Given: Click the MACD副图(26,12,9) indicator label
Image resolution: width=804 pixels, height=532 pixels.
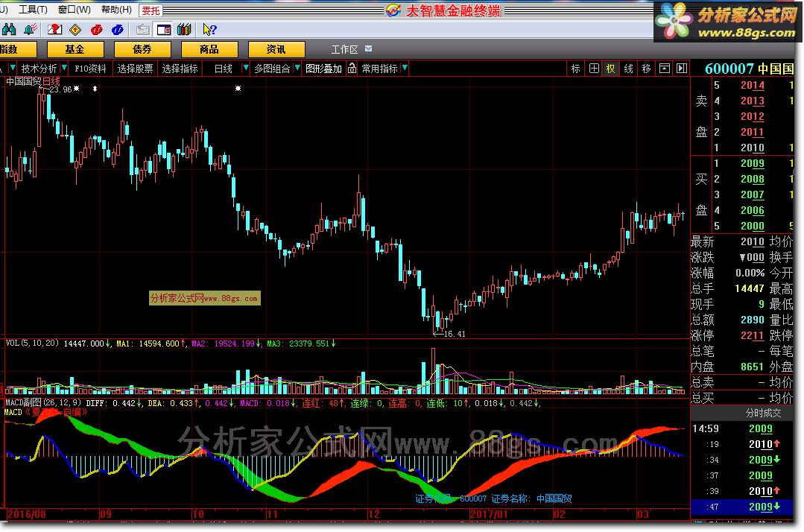Looking at the screenshot, I should tap(43, 403).
